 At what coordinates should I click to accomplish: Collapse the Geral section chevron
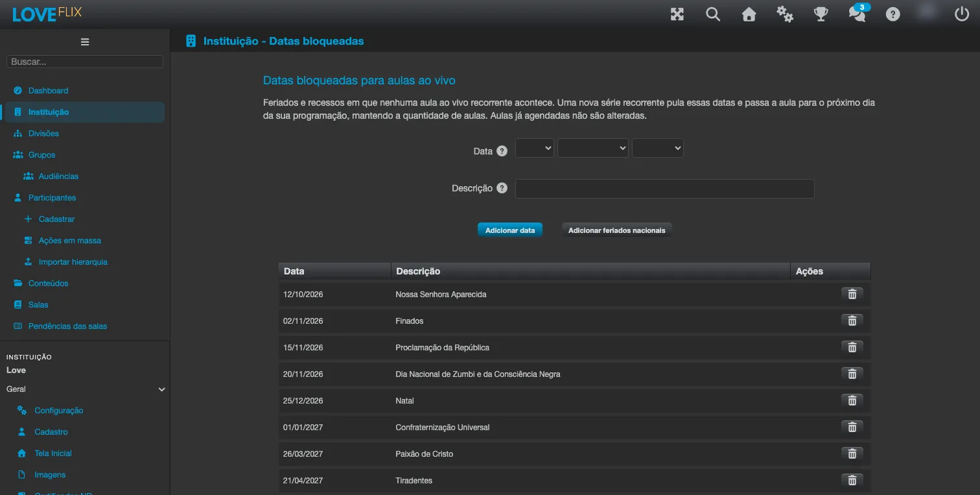point(162,389)
